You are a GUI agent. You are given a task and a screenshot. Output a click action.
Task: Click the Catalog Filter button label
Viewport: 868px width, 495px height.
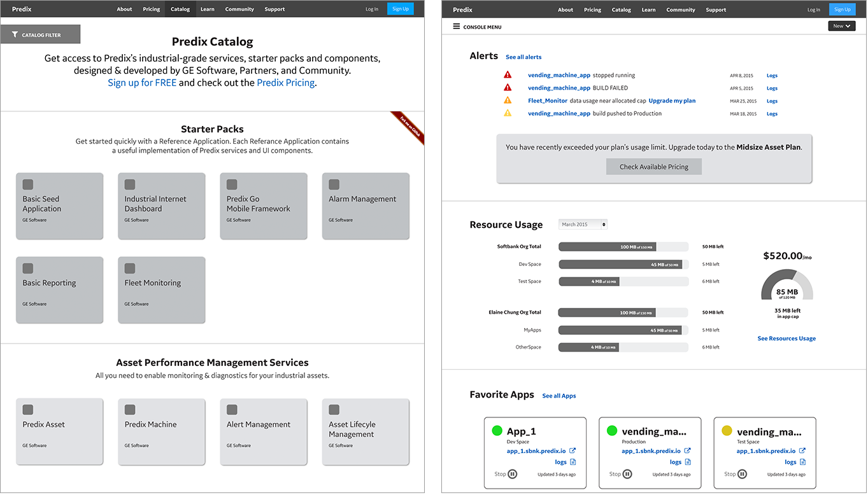[41, 35]
